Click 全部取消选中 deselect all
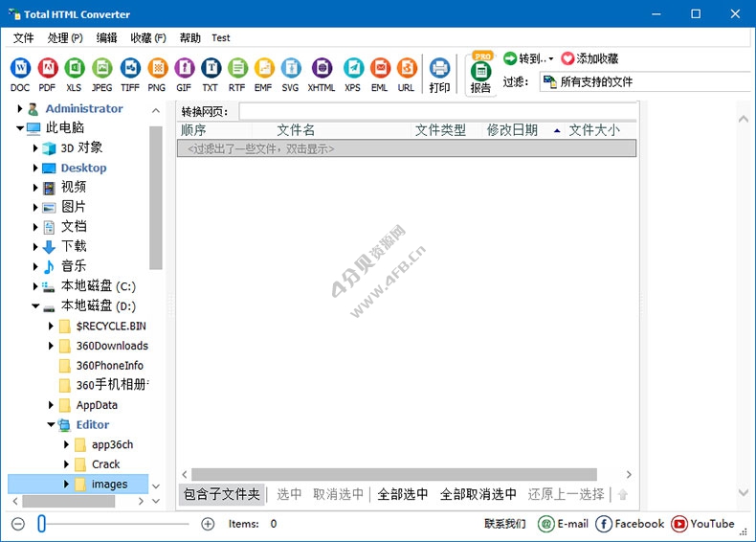This screenshot has height=542, width=756. click(x=478, y=494)
